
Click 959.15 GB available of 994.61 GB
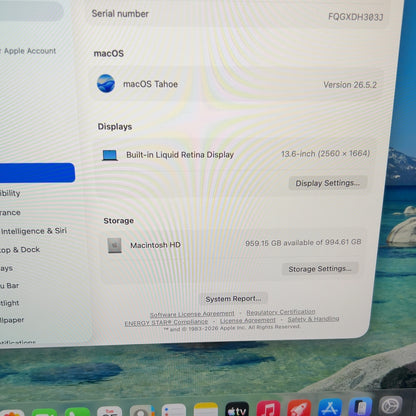(303, 242)
